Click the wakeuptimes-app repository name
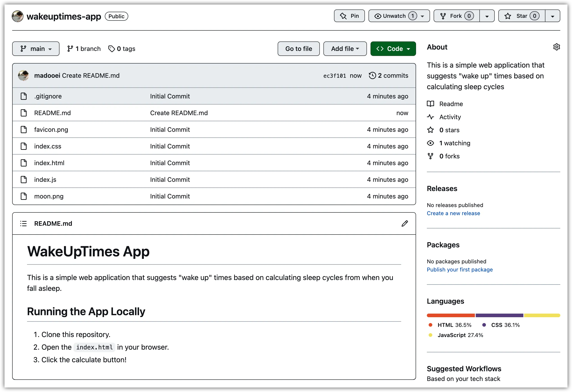The width and height of the screenshot is (572, 392). [x=64, y=16]
